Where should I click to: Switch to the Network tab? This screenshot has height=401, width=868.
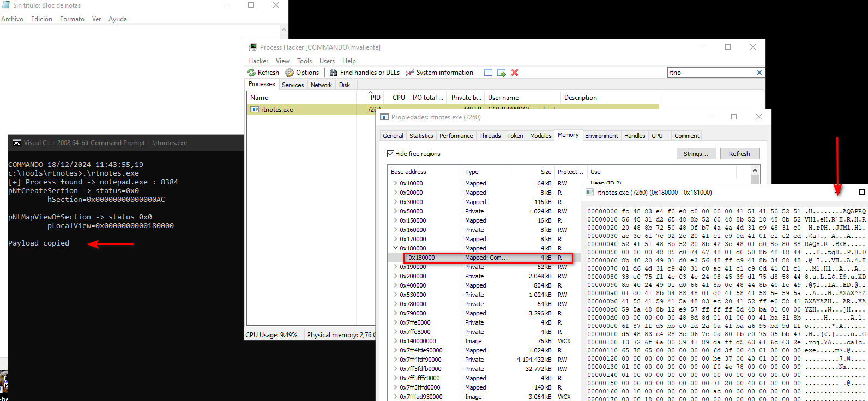point(321,85)
